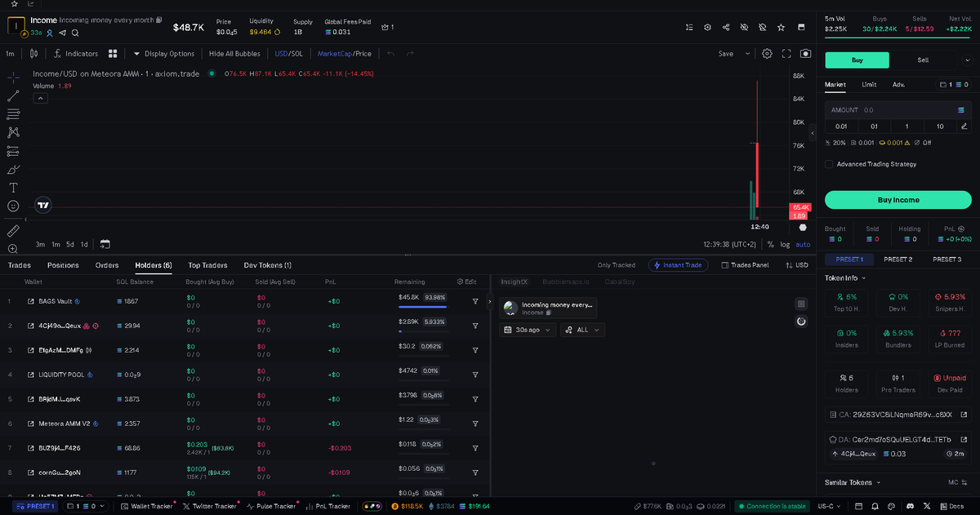
Task: Open the 30s ago time dropdown
Action: click(x=528, y=330)
